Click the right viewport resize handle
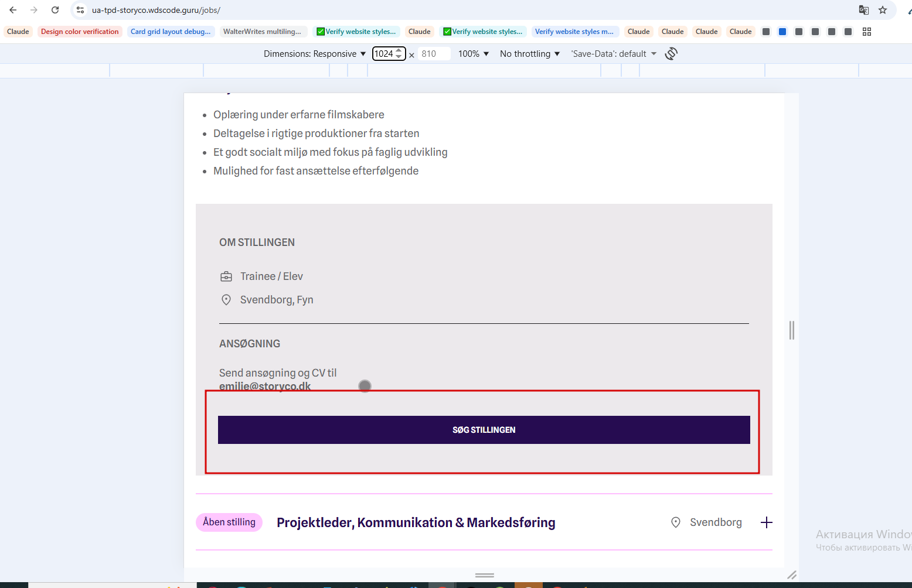912x588 pixels. [x=792, y=330]
